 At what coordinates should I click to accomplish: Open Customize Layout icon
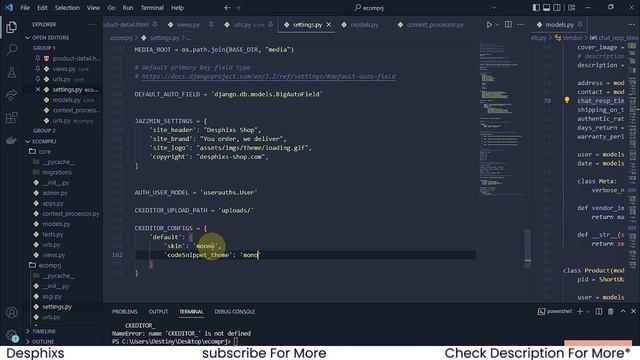571,7
